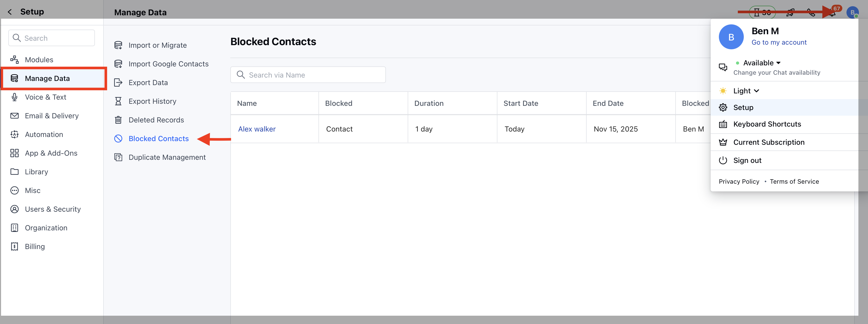Open Deleted Records
The width and height of the screenshot is (868, 324).
(156, 120)
